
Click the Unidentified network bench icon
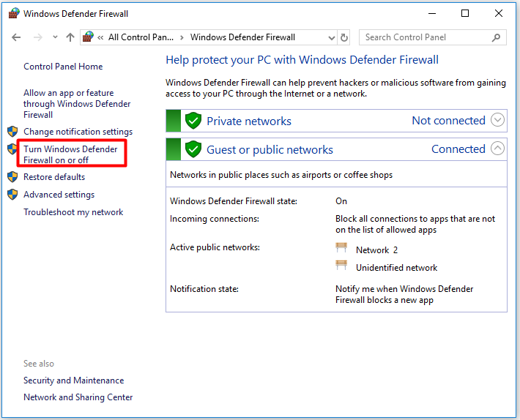[x=341, y=266]
